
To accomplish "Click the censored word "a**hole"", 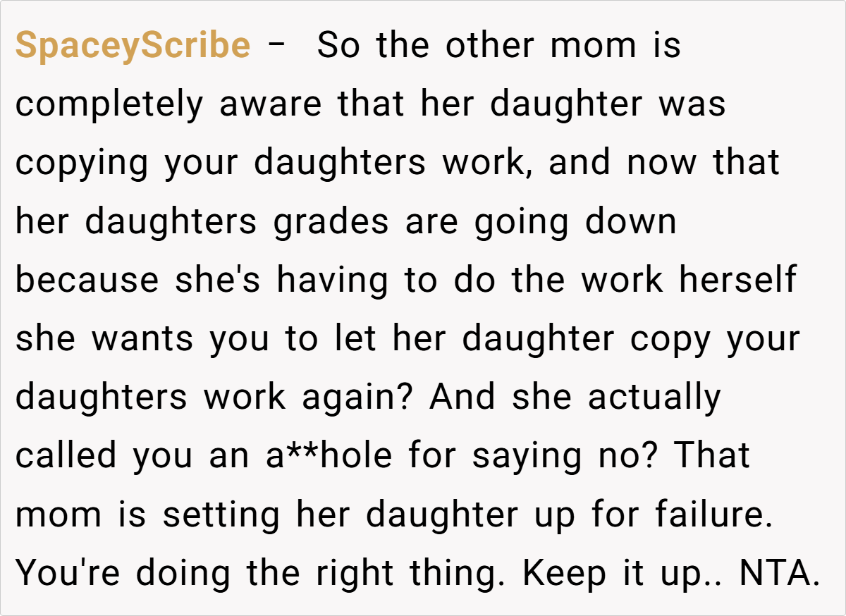I will point(328,455).
